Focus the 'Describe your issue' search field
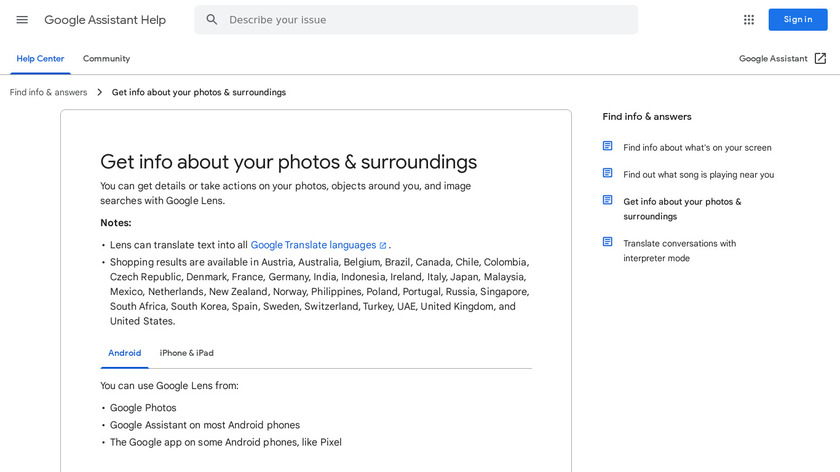Screen dimensions: 840x472 coord(416,20)
